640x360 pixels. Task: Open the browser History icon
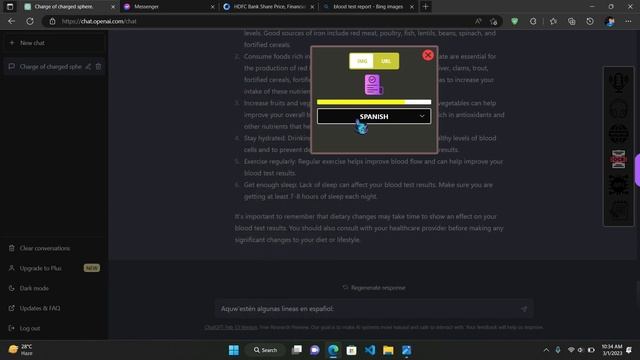coord(590,21)
